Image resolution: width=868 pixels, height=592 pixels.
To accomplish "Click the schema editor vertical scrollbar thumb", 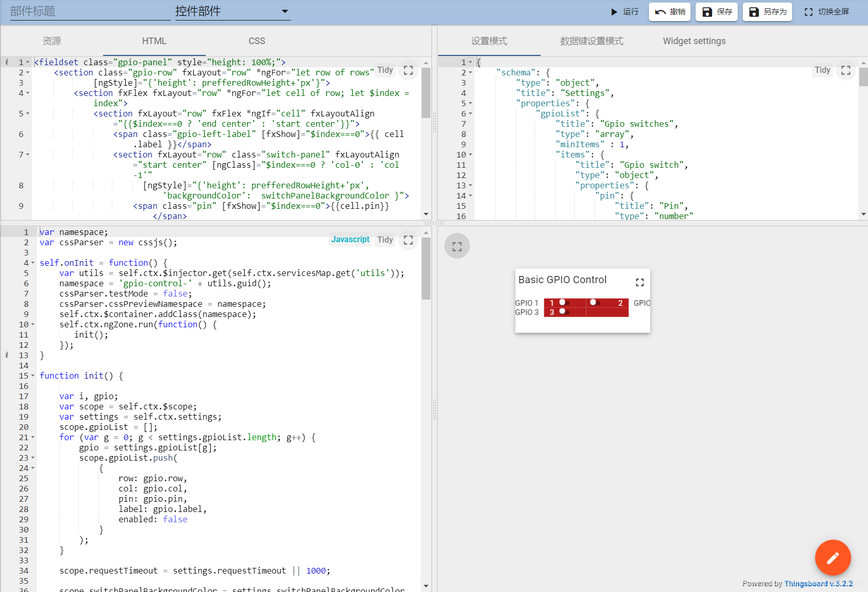I will click(x=863, y=76).
